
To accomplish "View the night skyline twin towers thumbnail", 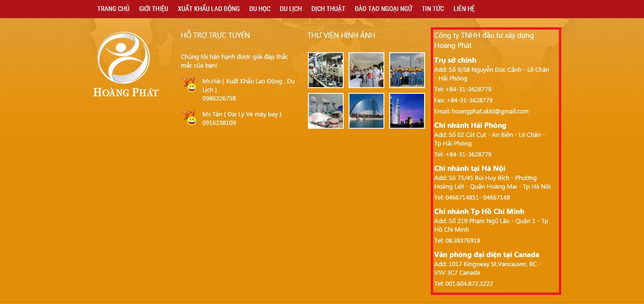I will pos(407,111).
